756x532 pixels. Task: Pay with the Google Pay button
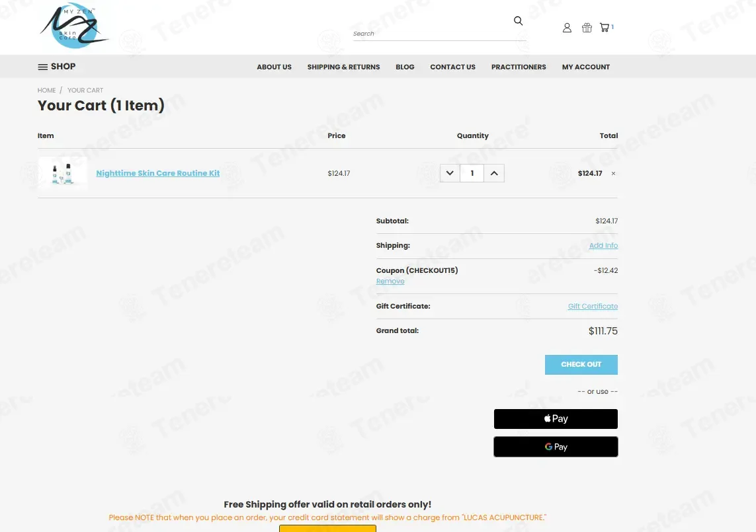pyautogui.click(x=556, y=447)
